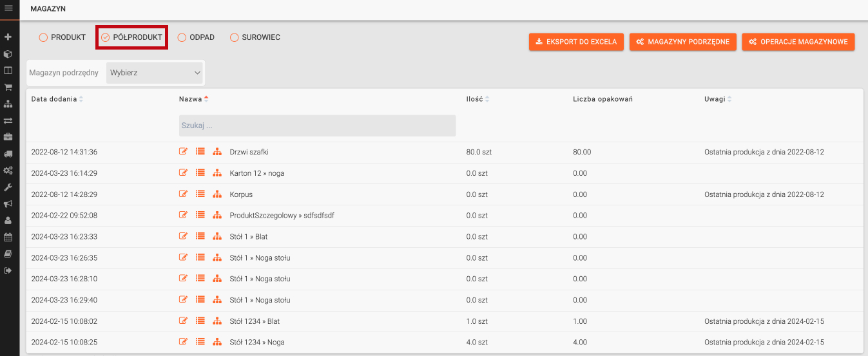The width and height of the screenshot is (868, 356).
Task: Click the logout icon in the sidebar
Action: [8, 270]
